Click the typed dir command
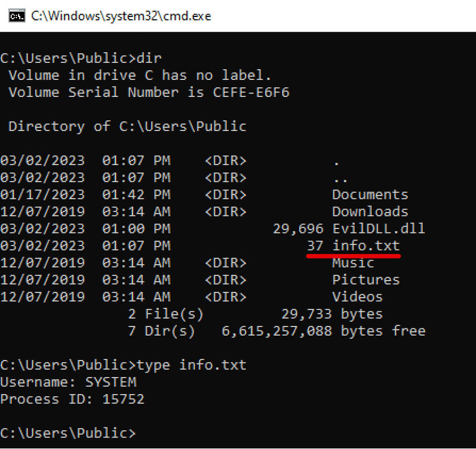 coord(149,58)
